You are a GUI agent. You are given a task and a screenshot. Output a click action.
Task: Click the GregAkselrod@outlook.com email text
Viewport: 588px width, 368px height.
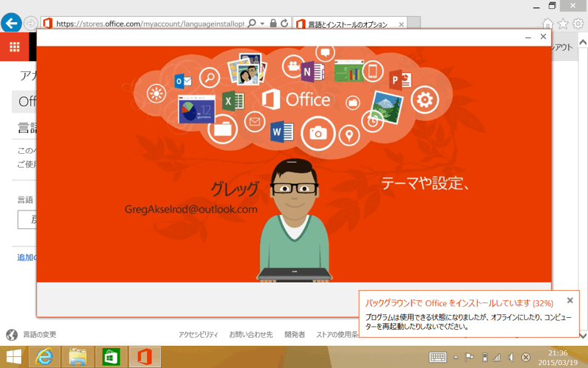[x=191, y=209]
